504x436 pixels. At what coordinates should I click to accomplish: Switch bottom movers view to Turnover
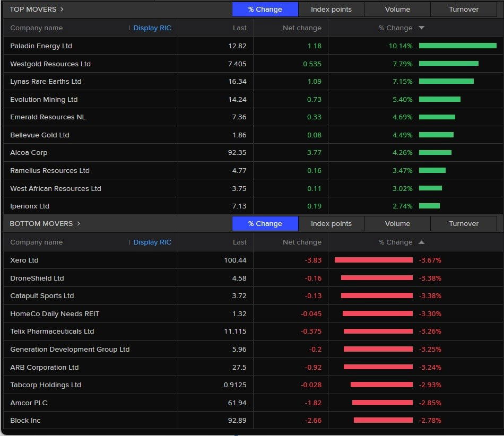click(463, 223)
